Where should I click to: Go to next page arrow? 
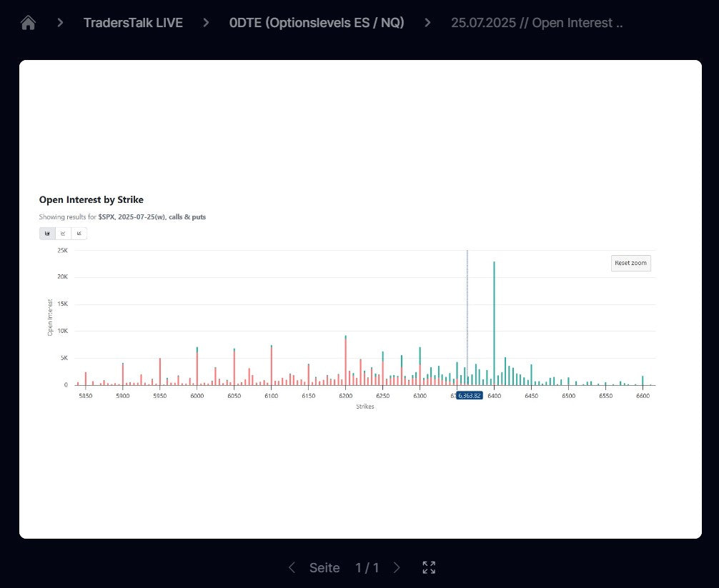tap(397, 567)
